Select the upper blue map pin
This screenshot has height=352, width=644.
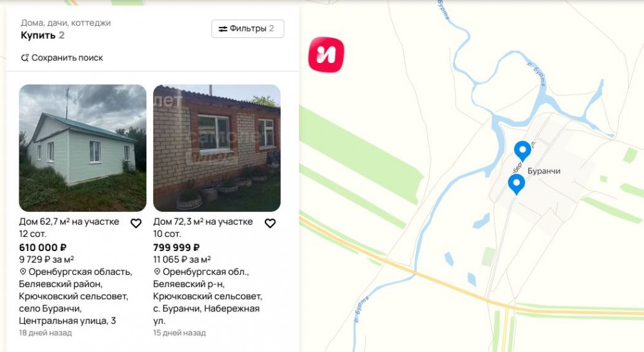click(x=522, y=151)
